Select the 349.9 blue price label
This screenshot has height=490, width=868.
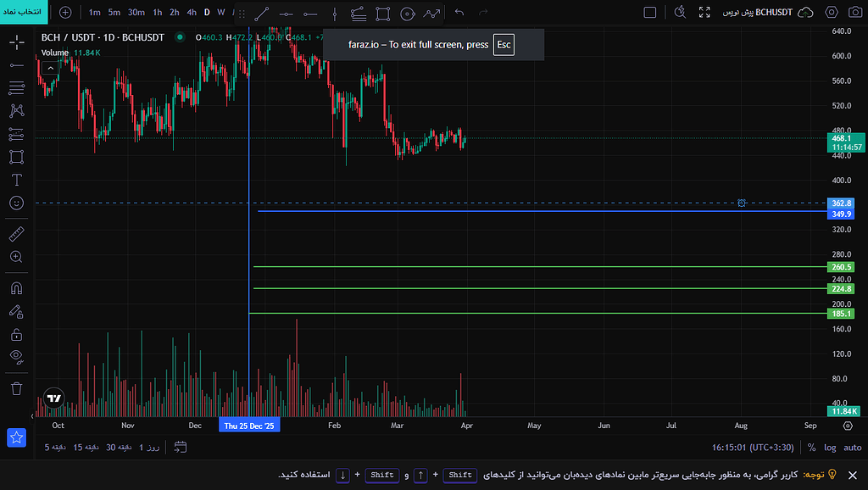point(841,214)
